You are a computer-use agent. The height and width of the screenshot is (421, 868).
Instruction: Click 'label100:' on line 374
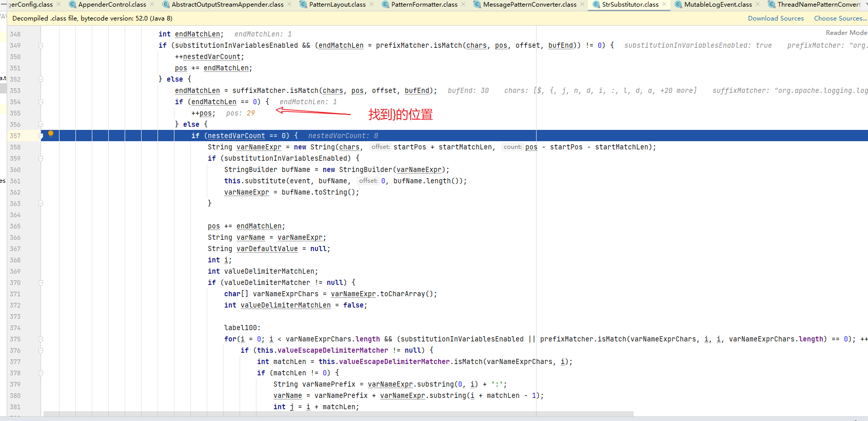click(x=243, y=328)
